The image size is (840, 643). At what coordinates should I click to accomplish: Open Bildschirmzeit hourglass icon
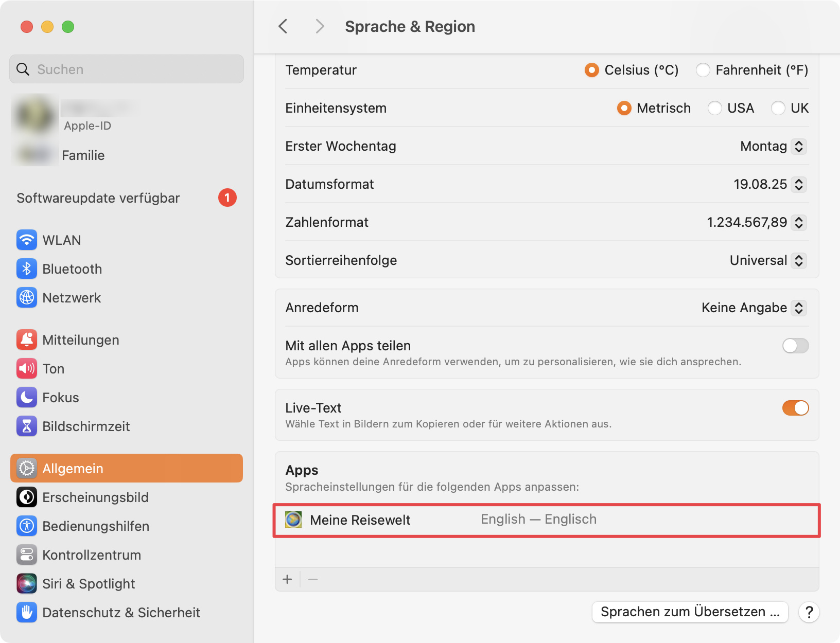[x=26, y=426]
